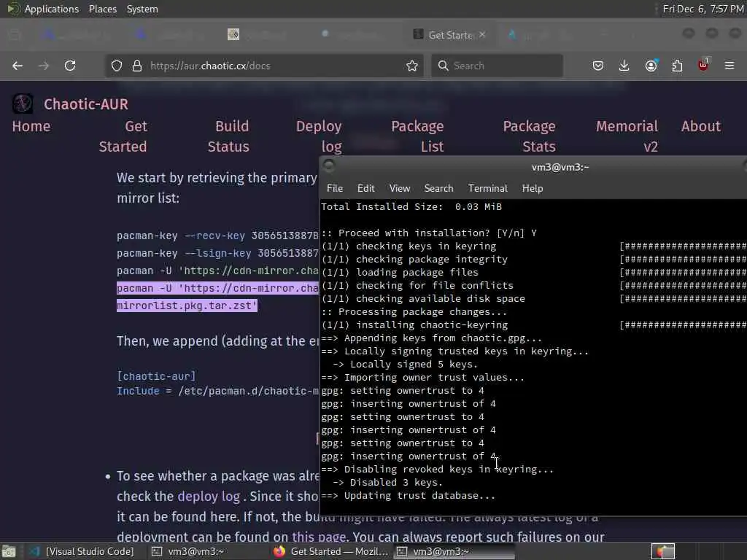Screen dimensions: 747x560
Task: Bookmark this page with the star icon
Action: click(412, 66)
